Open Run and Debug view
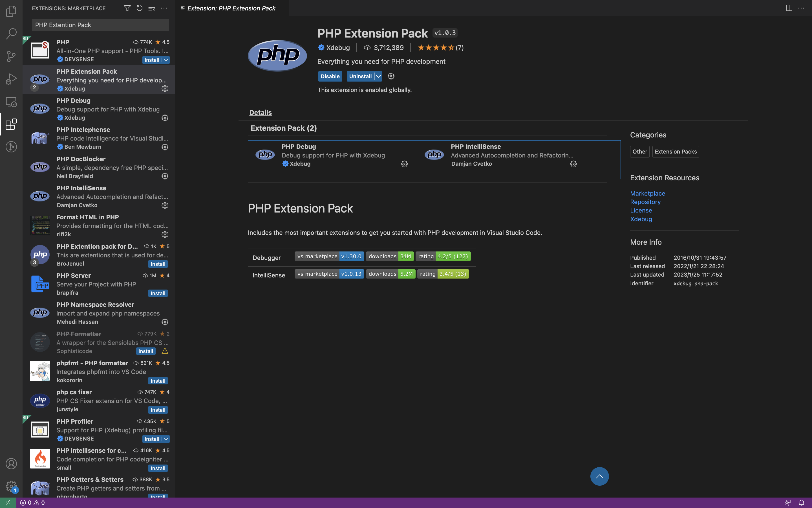Viewport: 812px width, 508px height. coord(11,79)
